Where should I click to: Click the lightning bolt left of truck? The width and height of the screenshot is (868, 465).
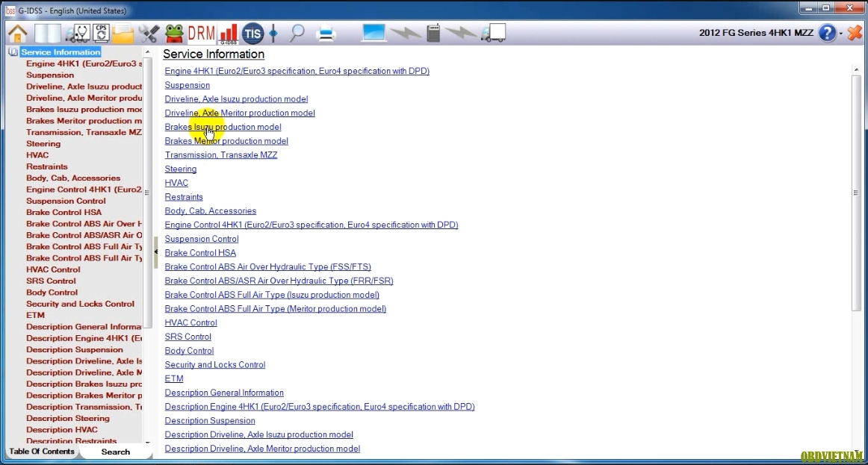[461, 33]
